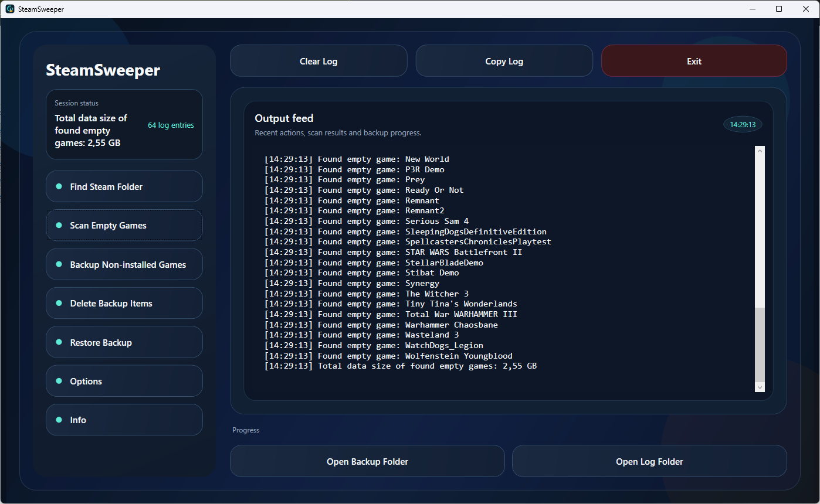Click the Tiny Tina's Wonderlands entry

(x=391, y=304)
